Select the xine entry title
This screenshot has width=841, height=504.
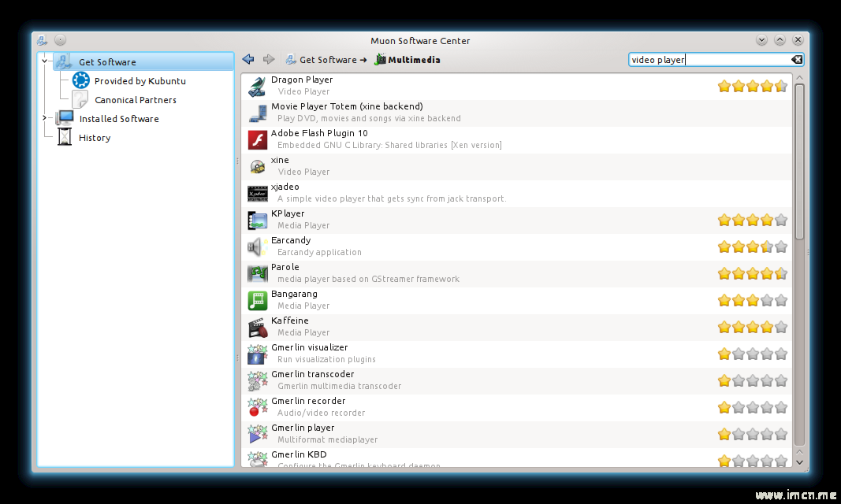click(x=280, y=160)
